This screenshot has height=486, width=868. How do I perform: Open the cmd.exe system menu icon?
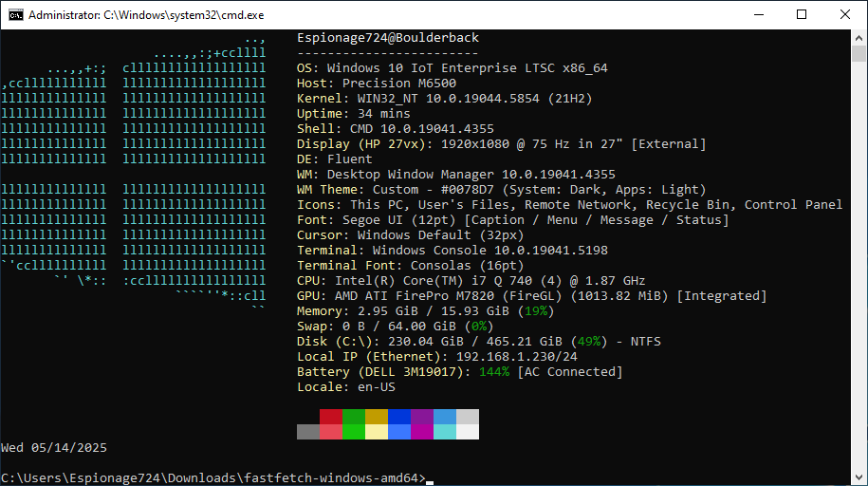pyautogui.click(x=15, y=15)
